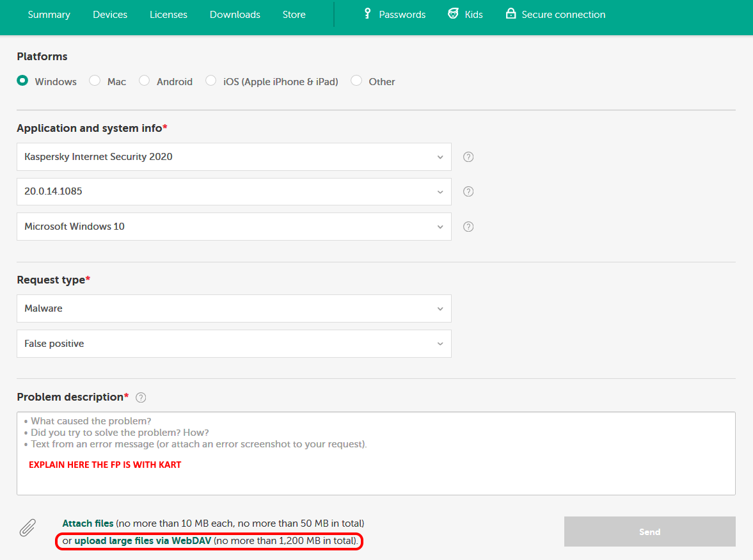
Task: Switch to the Licenses tab
Action: (168, 15)
